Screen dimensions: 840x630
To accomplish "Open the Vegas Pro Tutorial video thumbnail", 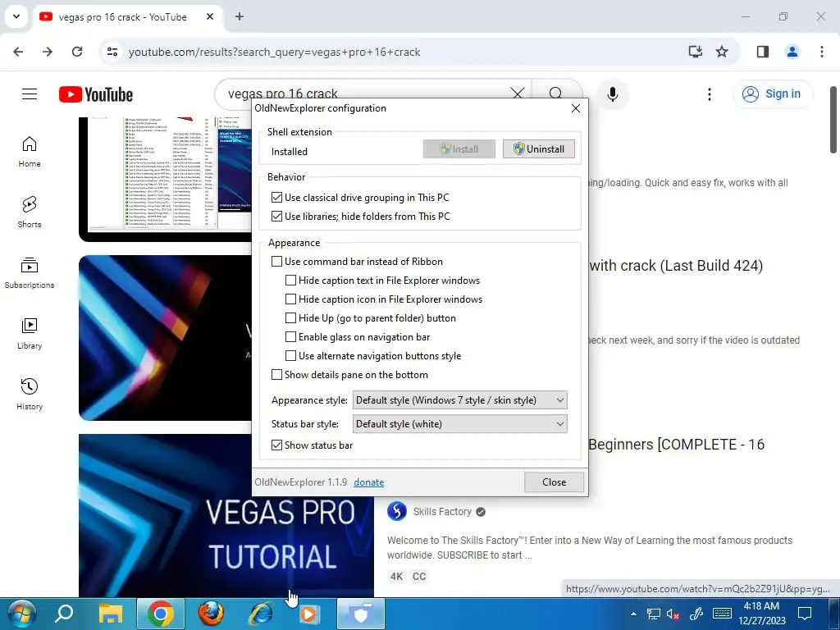I will click(x=226, y=515).
